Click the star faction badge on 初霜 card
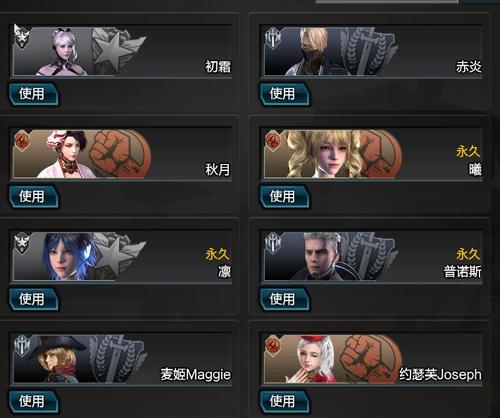This screenshot has height=418, width=500. [22, 37]
